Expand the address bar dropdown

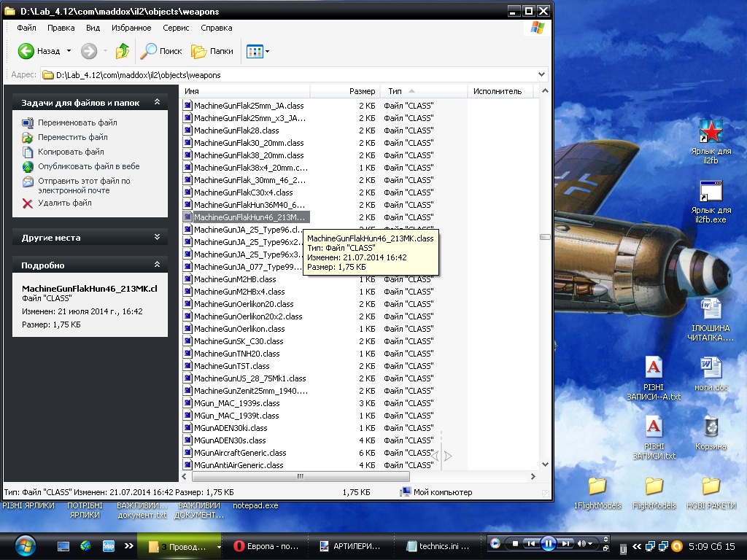(x=541, y=74)
